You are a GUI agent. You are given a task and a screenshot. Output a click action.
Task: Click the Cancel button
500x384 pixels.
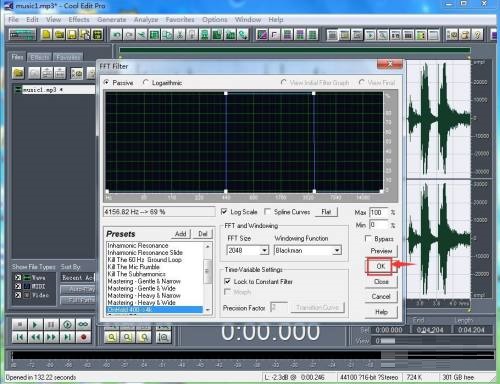tap(381, 296)
